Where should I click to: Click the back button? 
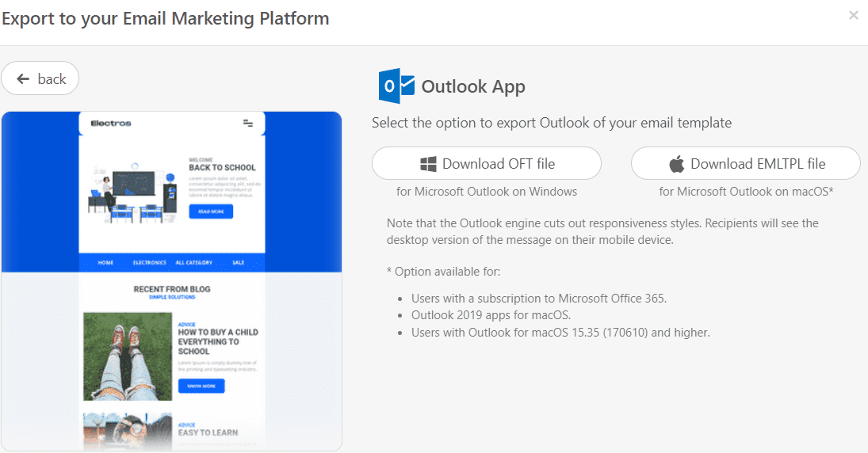click(40, 78)
